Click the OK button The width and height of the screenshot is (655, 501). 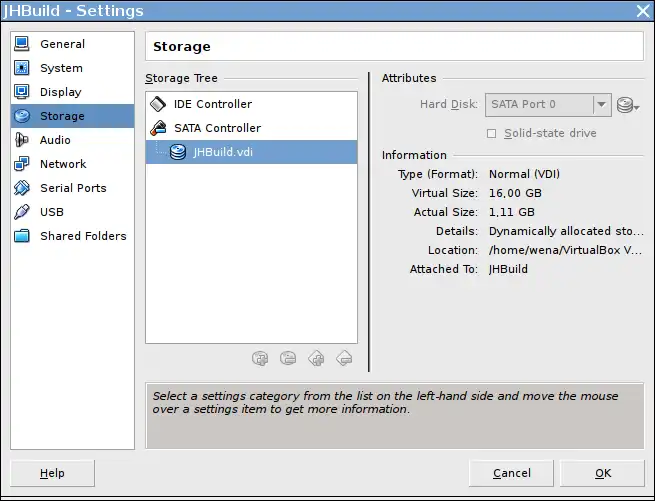click(x=602, y=473)
